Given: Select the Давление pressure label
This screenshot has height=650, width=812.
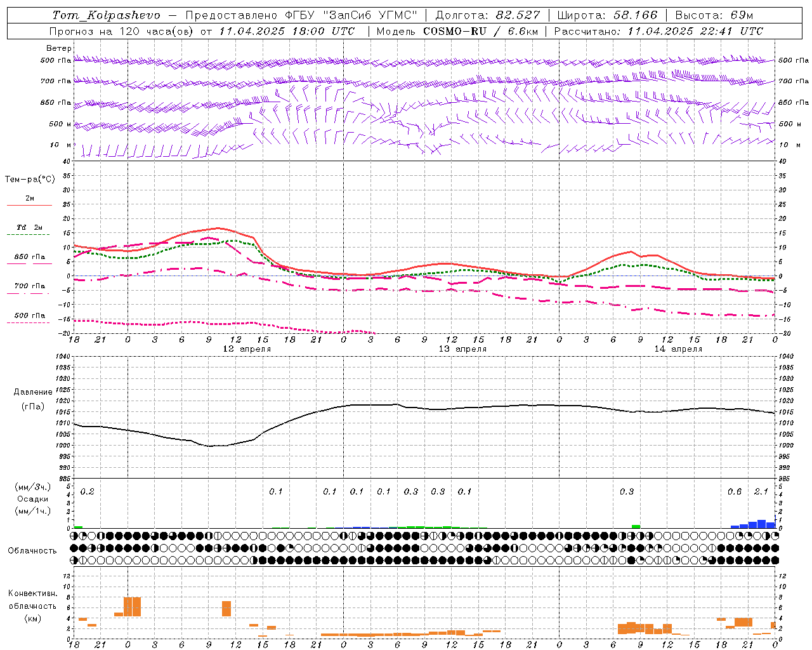Looking at the screenshot, I should [x=33, y=392].
